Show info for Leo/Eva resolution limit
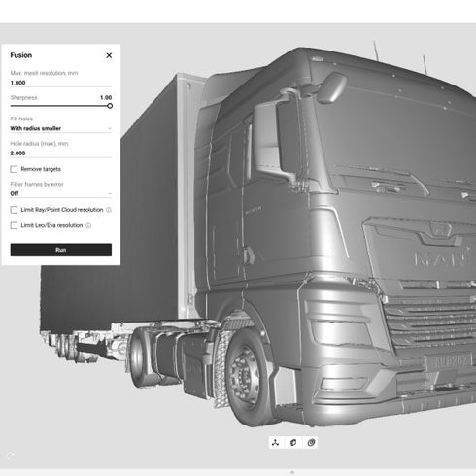 [x=88, y=225]
